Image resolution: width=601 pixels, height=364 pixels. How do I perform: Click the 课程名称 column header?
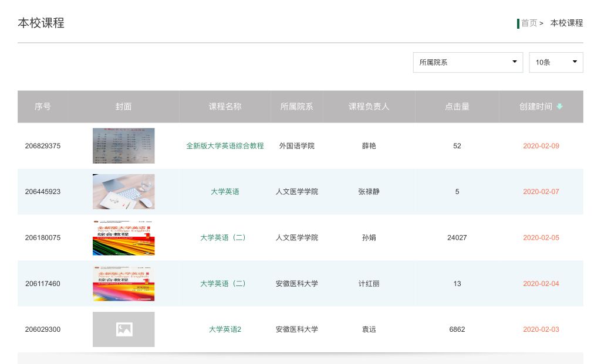point(225,107)
